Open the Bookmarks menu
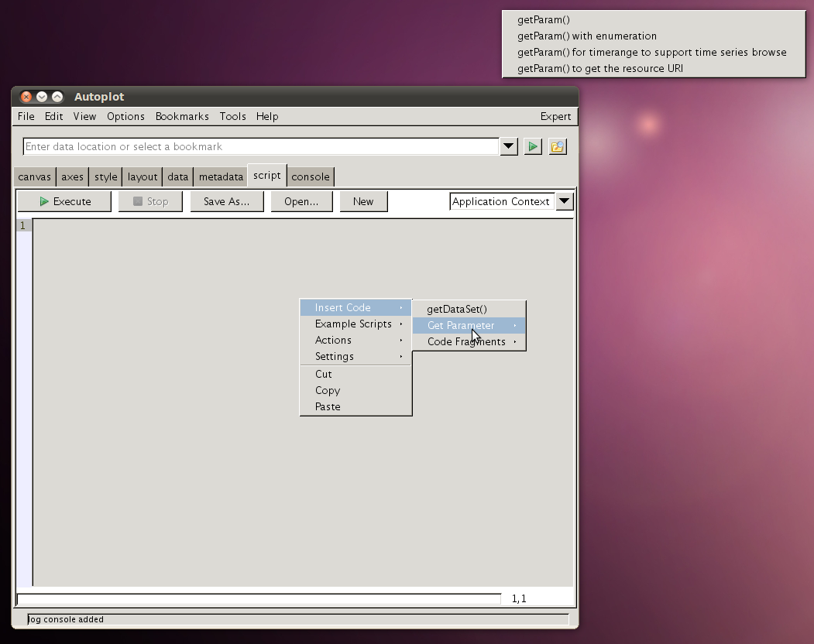Viewport: 814px width, 644px height. [x=182, y=116]
